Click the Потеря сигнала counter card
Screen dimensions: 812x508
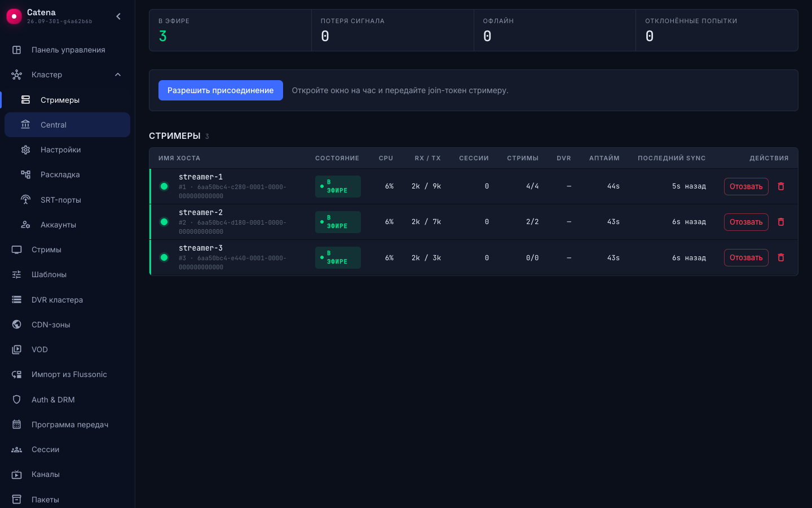(x=392, y=30)
